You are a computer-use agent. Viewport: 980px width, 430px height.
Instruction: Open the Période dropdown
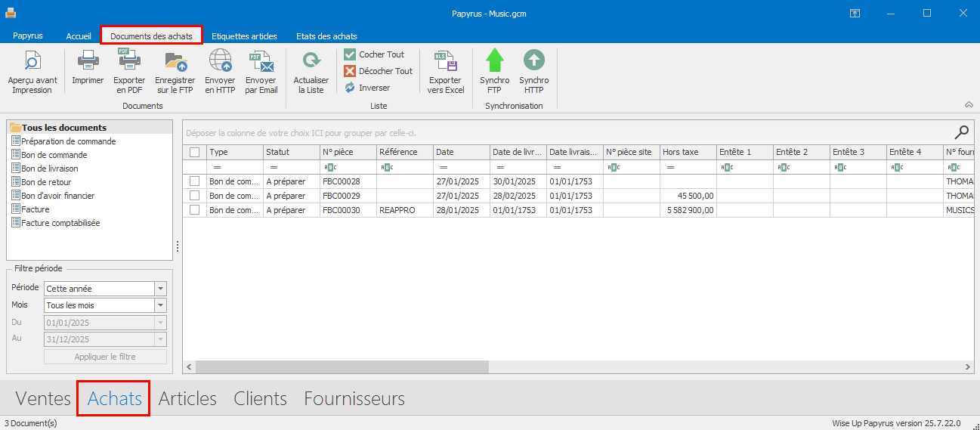160,289
